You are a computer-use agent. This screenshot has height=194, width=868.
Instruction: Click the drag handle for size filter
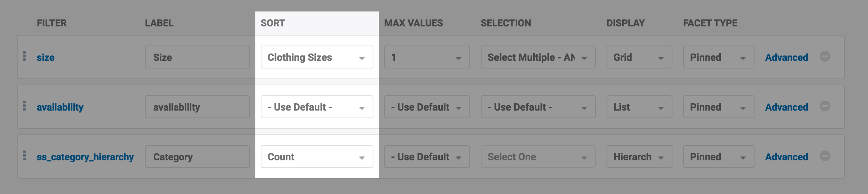pyautogui.click(x=25, y=56)
